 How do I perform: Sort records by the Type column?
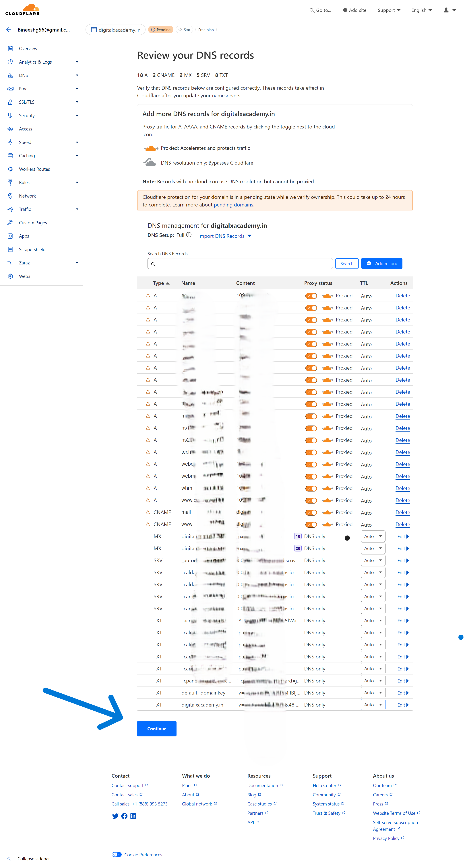[161, 283]
